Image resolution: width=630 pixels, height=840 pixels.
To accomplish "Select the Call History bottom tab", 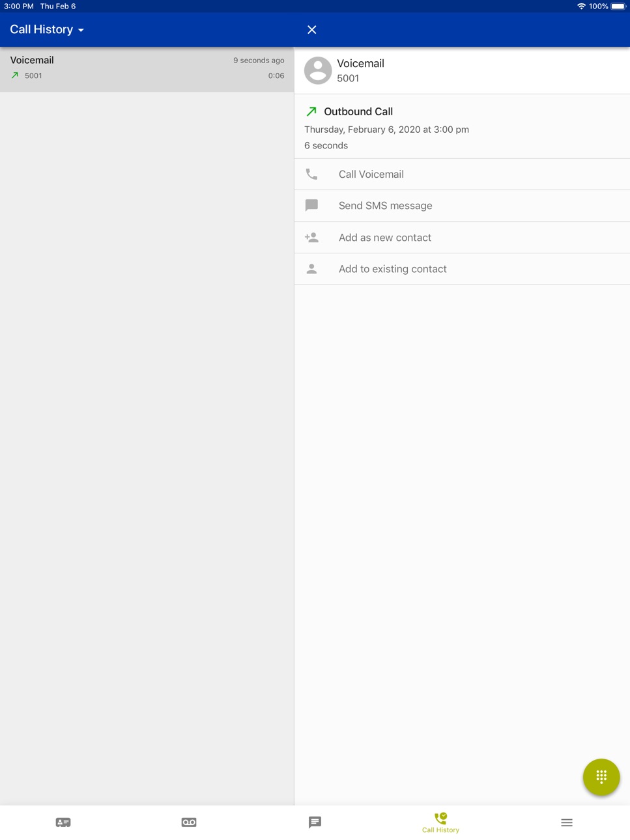I will pyautogui.click(x=440, y=822).
